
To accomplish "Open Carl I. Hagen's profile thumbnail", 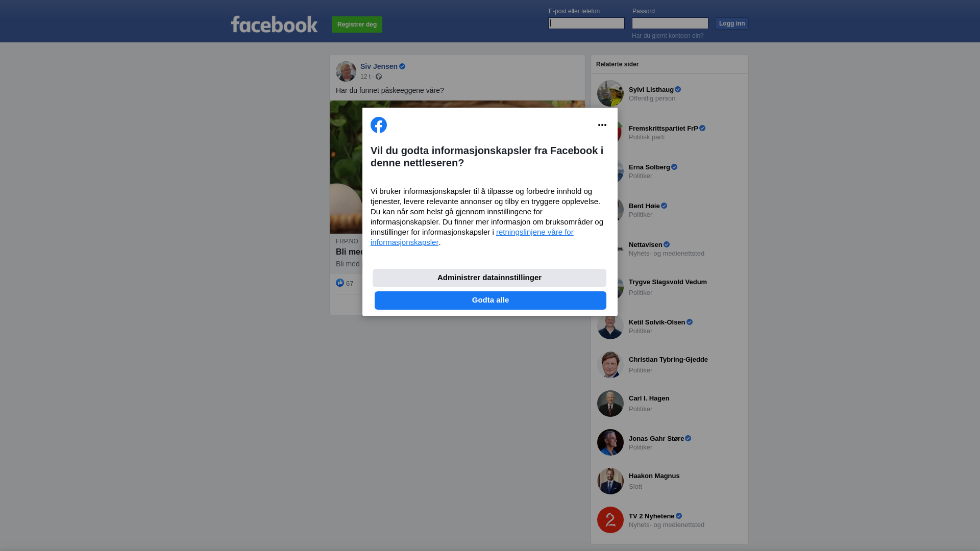I will (610, 404).
